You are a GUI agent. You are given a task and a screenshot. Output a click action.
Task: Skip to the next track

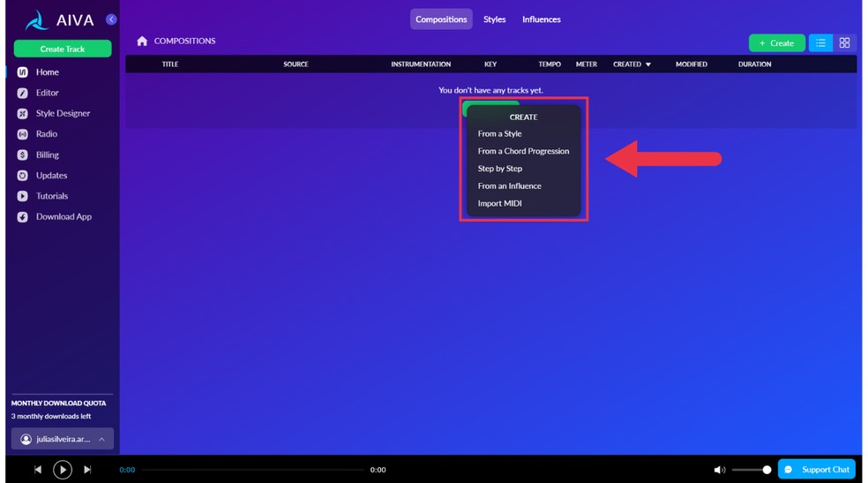(x=87, y=470)
